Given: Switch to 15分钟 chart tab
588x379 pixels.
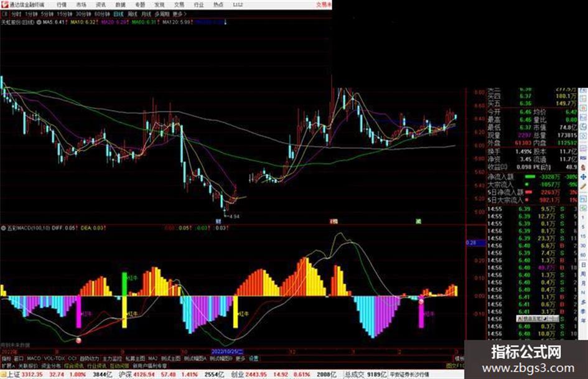Looking at the screenshot, I should pos(65,14).
